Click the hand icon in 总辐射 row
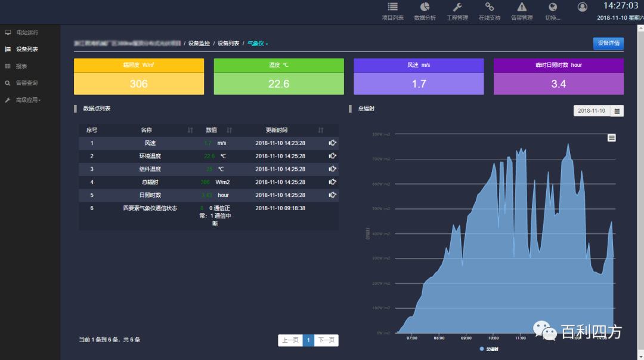The height and width of the screenshot is (360, 644). (x=332, y=182)
